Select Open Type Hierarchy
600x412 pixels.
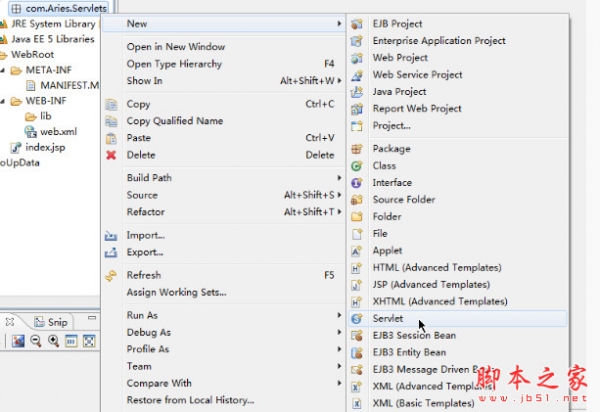[224, 64]
